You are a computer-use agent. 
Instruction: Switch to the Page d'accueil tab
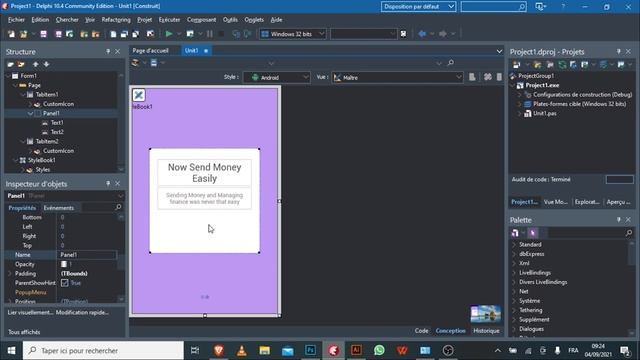click(x=151, y=51)
